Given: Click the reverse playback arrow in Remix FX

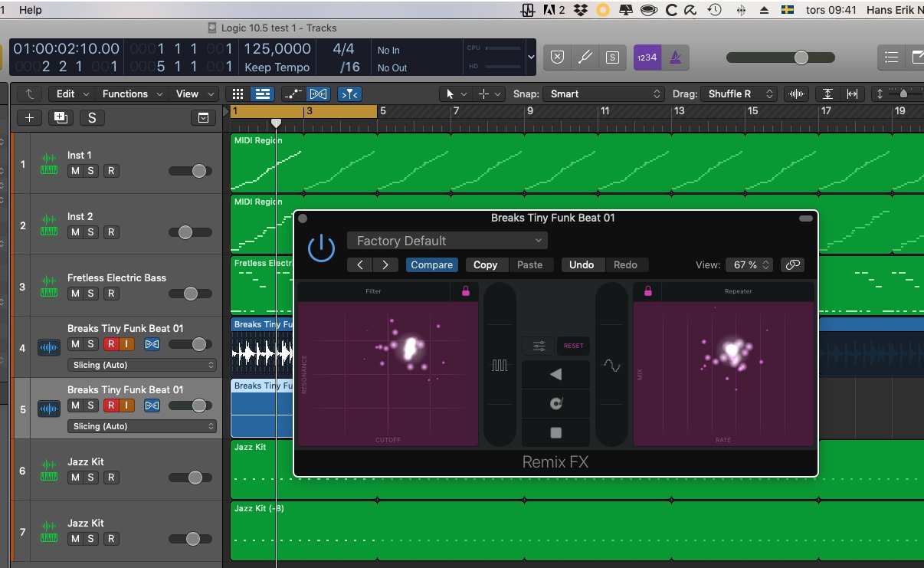Looking at the screenshot, I should [555, 374].
